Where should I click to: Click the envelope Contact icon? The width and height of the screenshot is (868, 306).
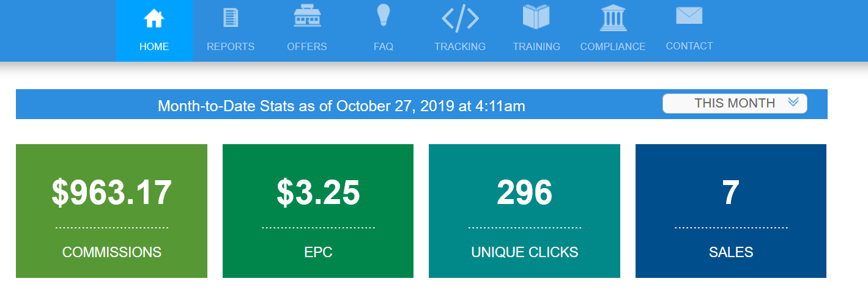coord(689,15)
